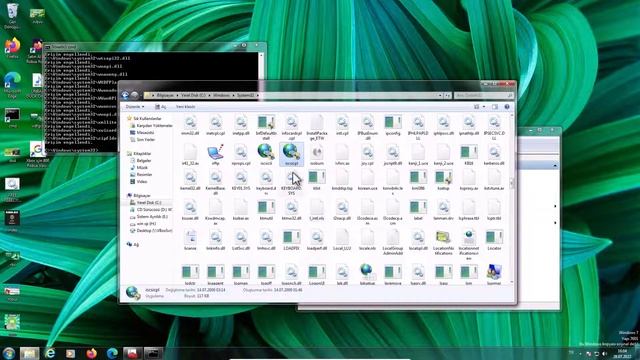Go back with Explorer's Back arrow

coord(125,95)
